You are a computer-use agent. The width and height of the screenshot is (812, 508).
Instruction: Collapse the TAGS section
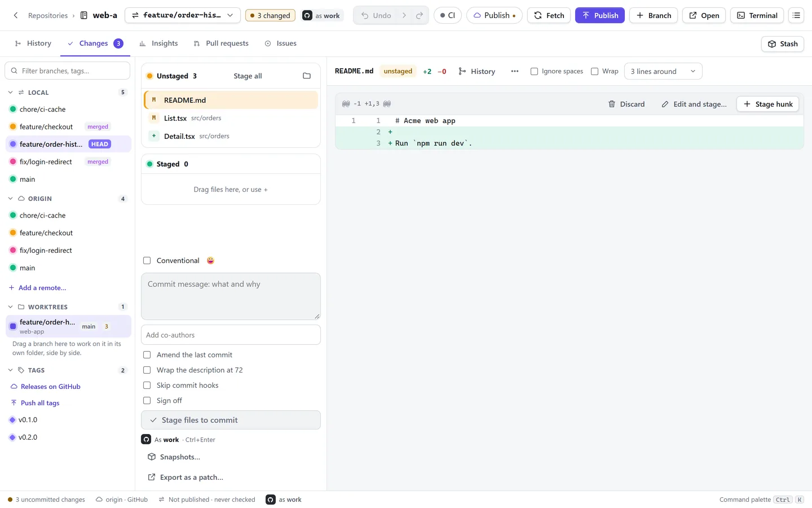point(10,370)
